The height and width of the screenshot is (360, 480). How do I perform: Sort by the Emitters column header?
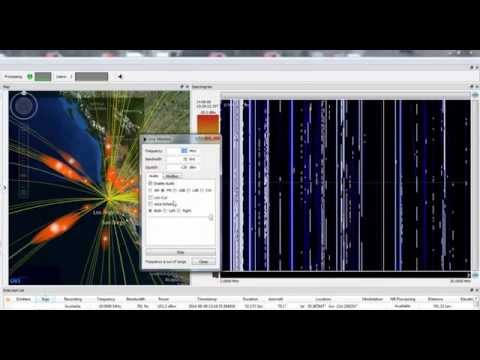click(23, 299)
